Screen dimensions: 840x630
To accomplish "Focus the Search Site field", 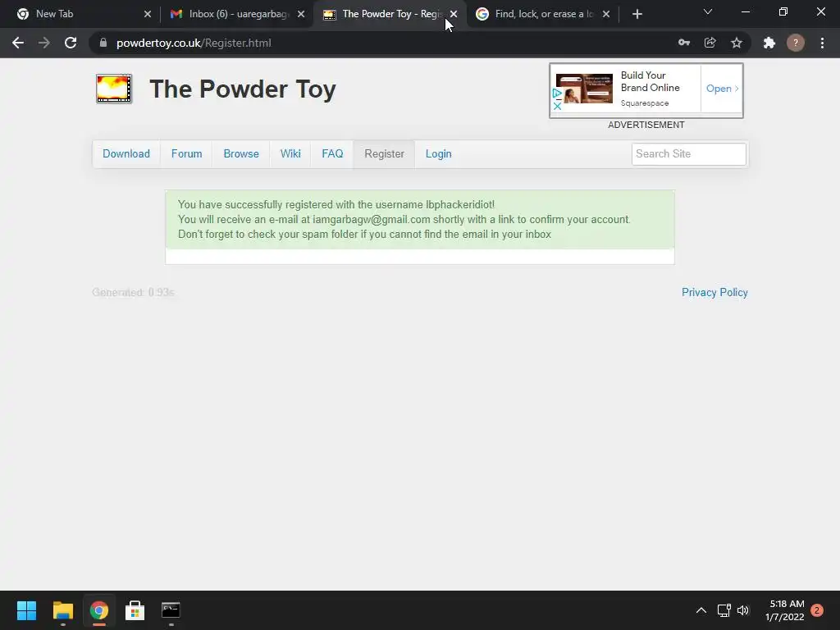I will point(688,153).
